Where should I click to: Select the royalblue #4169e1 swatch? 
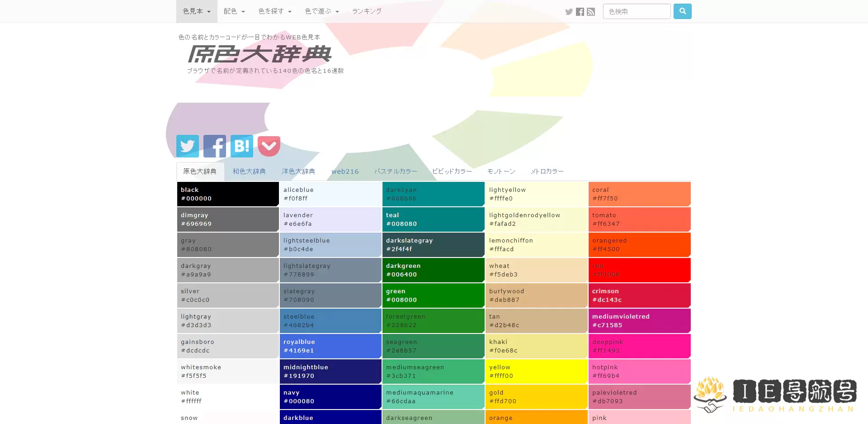(330, 346)
